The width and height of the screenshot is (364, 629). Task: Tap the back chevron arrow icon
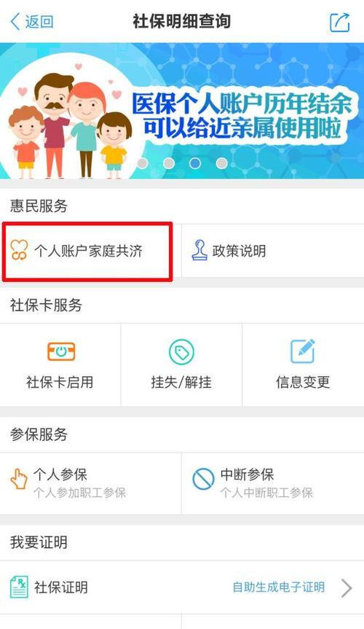coord(15,22)
